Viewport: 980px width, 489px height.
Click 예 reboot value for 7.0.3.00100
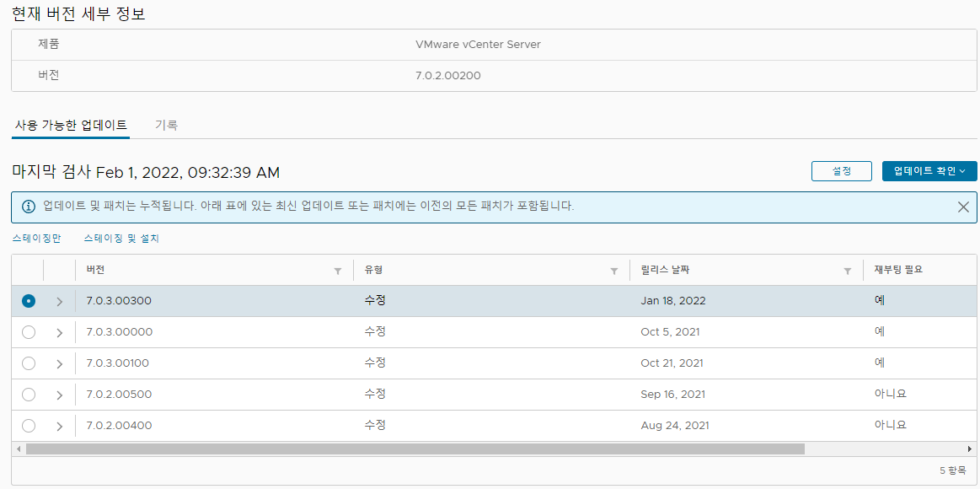coord(880,363)
